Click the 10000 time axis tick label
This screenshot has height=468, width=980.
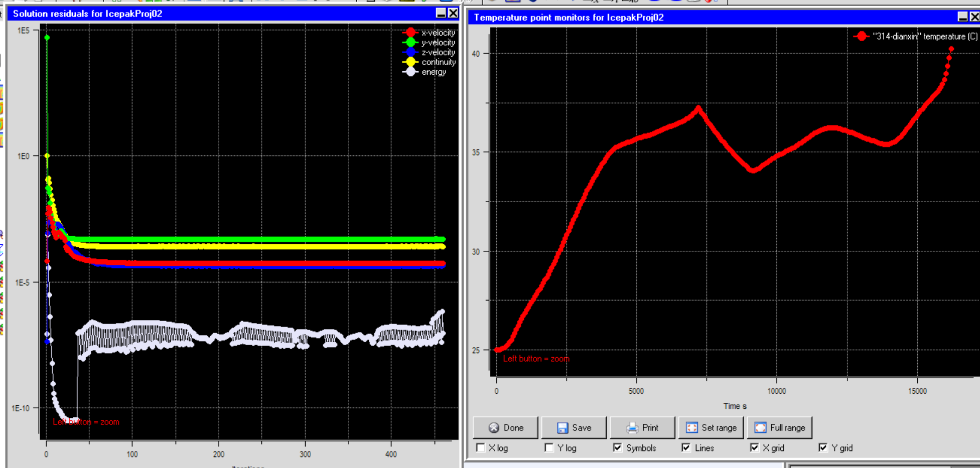(x=776, y=391)
